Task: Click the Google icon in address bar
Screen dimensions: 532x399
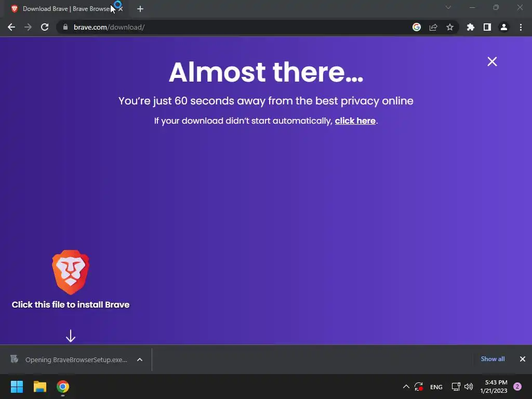Action: (417, 27)
